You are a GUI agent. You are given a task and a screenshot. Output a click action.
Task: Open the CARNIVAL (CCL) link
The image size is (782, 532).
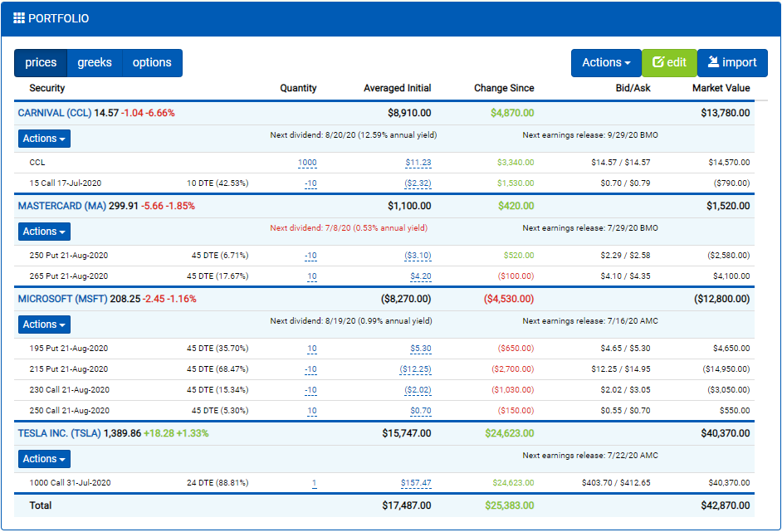coord(55,113)
